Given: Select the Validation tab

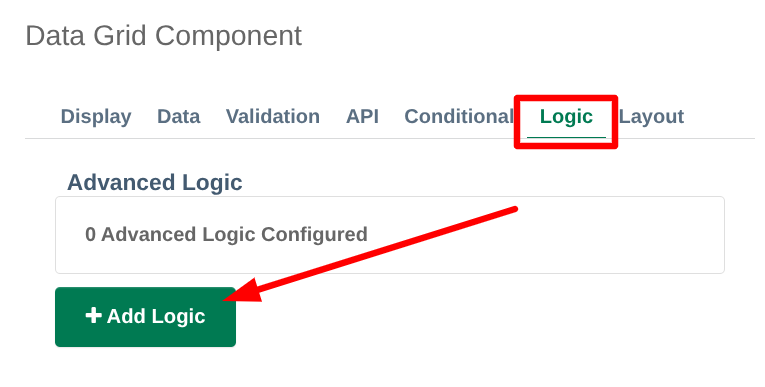Looking at the screenshot, I should click(273, 117).
